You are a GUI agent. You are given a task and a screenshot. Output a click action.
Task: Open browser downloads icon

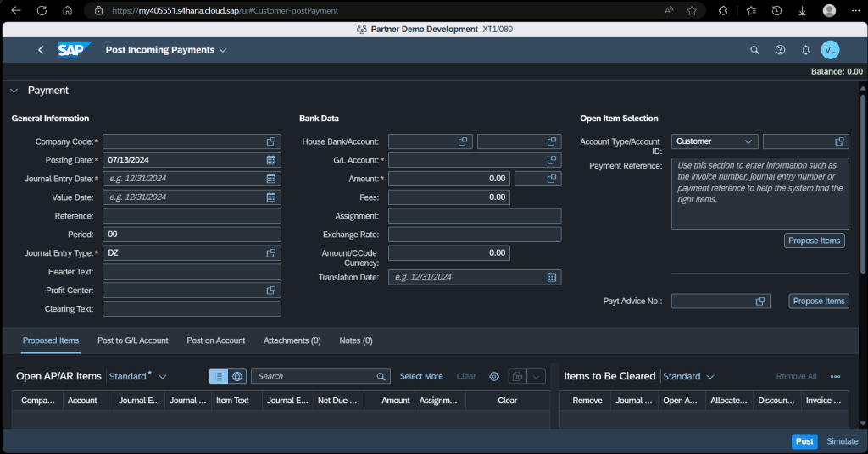[x=802, y=10]
